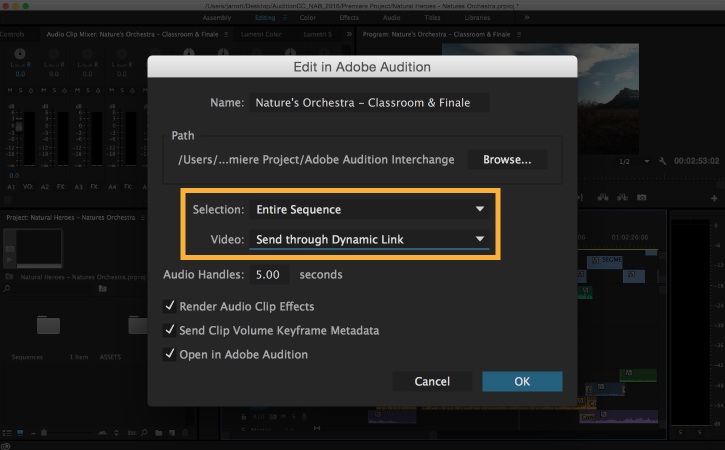This screenshot has height=450, width=725.
Task: Click Browse... to change interchange path
Action: [507, 160]
